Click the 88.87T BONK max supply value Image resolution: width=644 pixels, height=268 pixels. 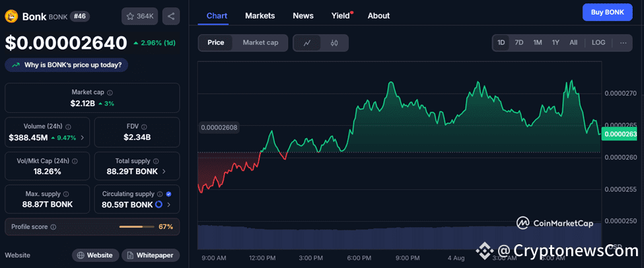tap(48, 205)
